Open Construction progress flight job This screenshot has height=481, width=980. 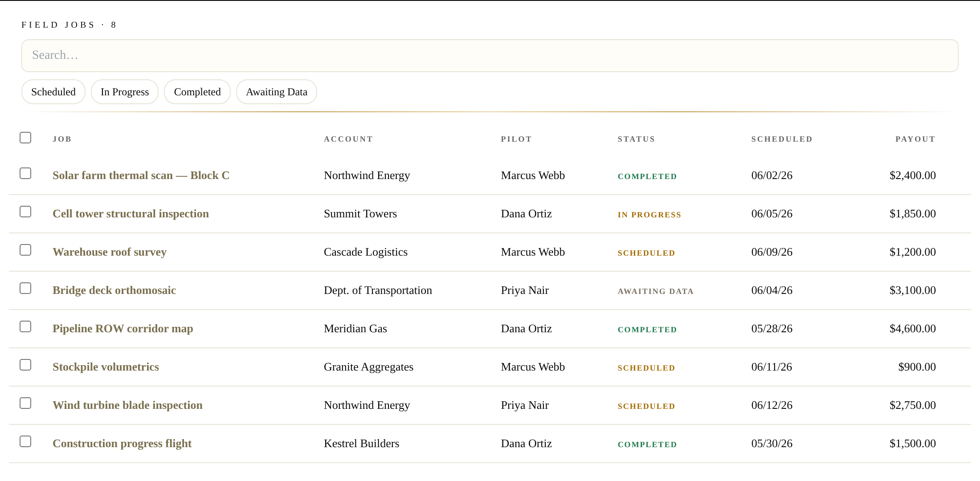[122, 444]
